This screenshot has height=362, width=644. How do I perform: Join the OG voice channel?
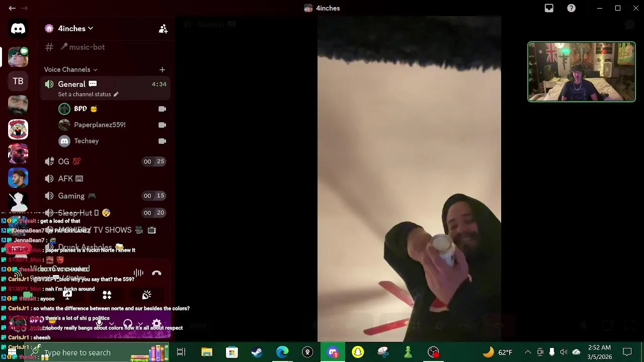pos(105,161)
